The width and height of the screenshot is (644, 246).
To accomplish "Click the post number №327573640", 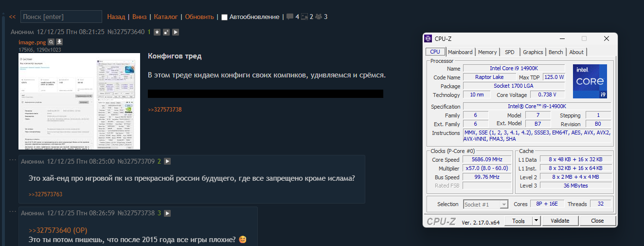I will [125, 32].
